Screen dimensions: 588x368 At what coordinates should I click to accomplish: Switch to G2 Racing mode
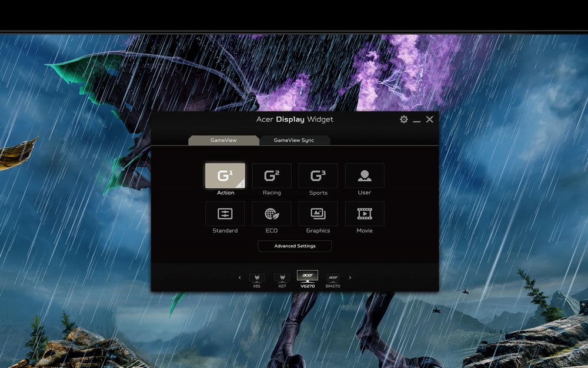(272, 175)
